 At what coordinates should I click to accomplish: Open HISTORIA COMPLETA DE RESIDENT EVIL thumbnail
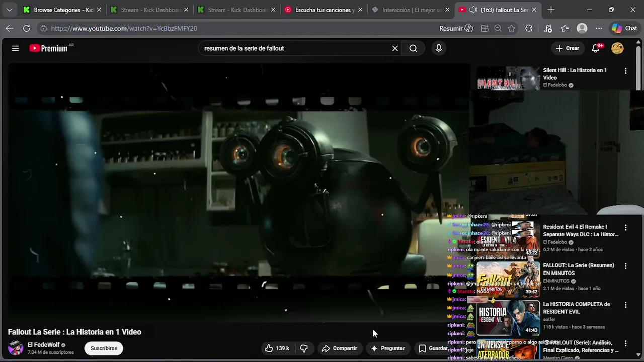click(508, 318)
